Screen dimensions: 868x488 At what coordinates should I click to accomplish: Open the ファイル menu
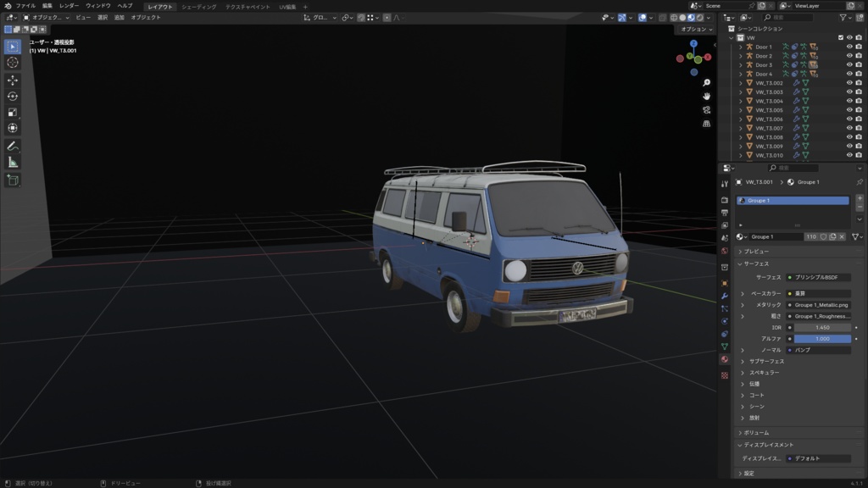25,6
